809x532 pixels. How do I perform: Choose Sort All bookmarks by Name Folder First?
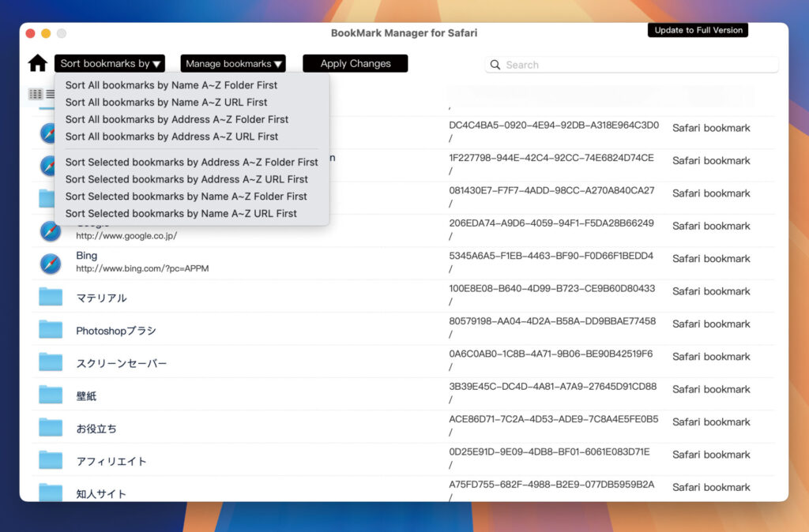pyautogui.click(x=171, y=85)
